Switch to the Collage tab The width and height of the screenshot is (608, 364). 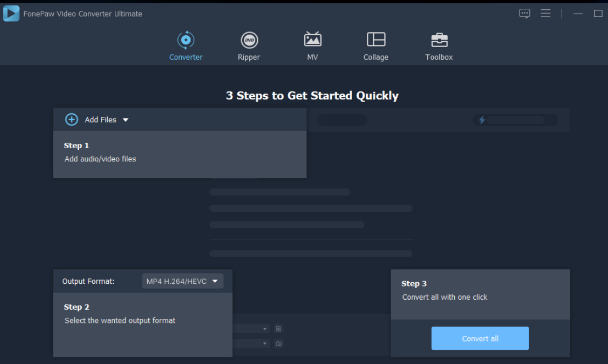pos(376,46)
